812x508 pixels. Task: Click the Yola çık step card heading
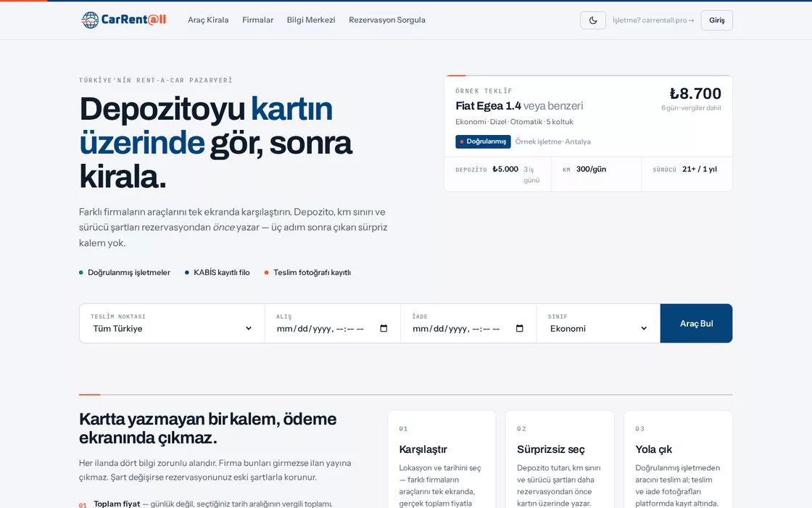[653, 449]
